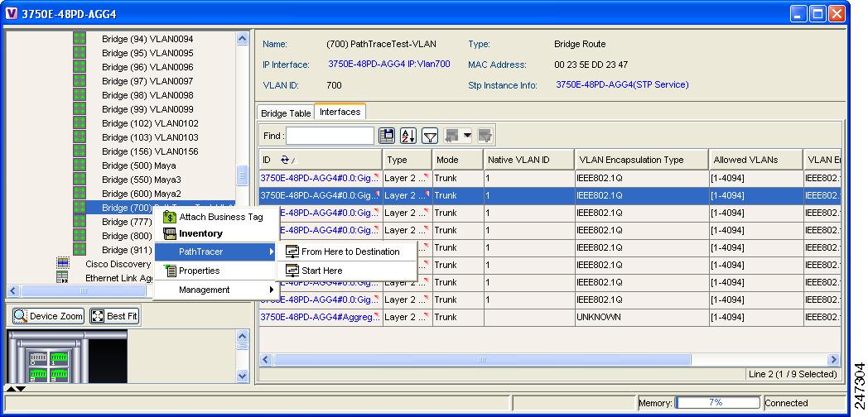This screenshot has width=868, height=417.
Task: Choose Properties from the context menu
Action: tap(216, 271)
